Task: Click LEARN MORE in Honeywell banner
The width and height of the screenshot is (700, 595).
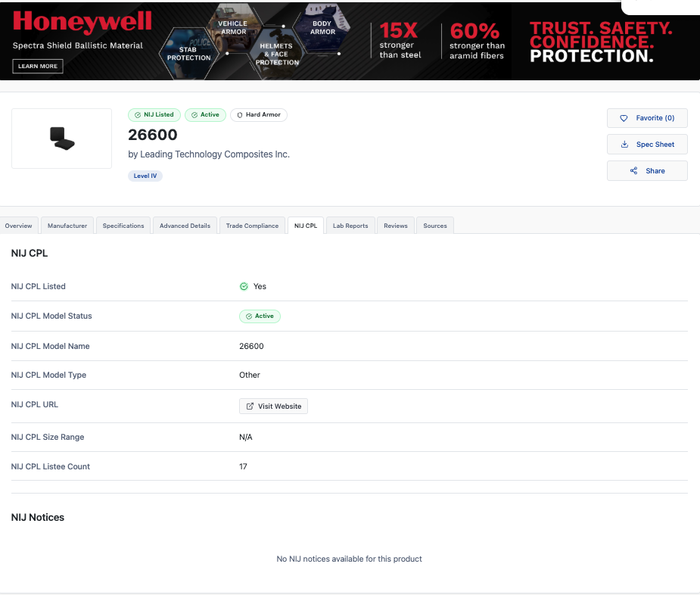Action: point(38,66)
